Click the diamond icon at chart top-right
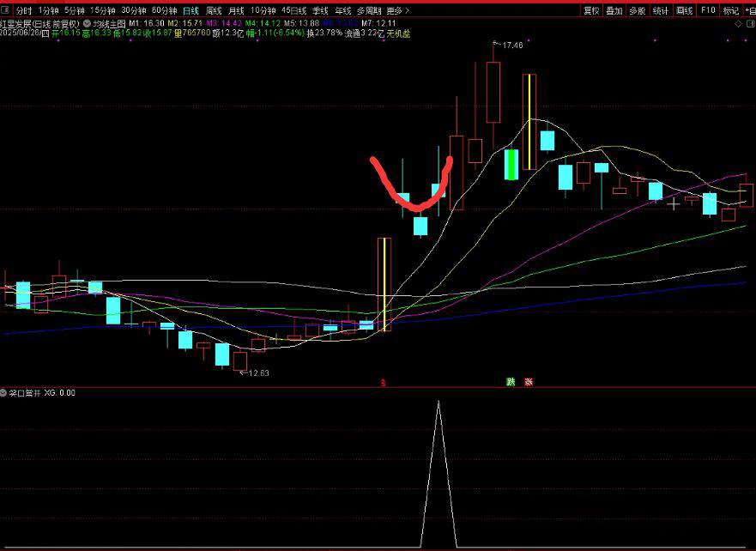This screenshot has height=551, width=756. click(x=738, y=24)
